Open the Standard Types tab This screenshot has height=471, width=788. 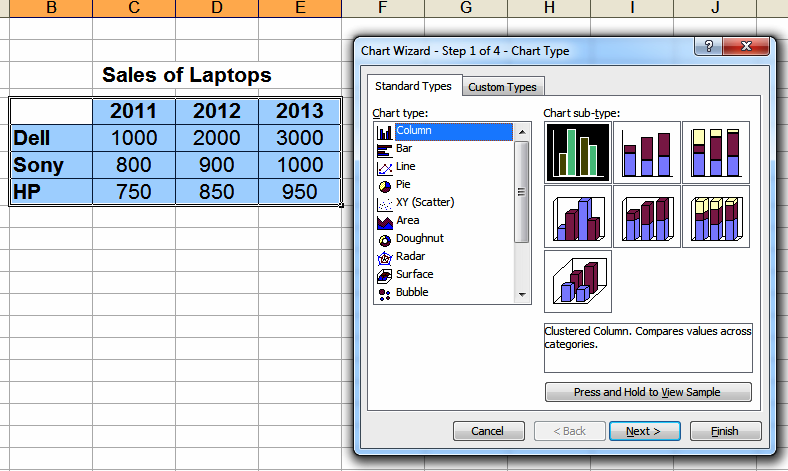[x=413, y=86]
